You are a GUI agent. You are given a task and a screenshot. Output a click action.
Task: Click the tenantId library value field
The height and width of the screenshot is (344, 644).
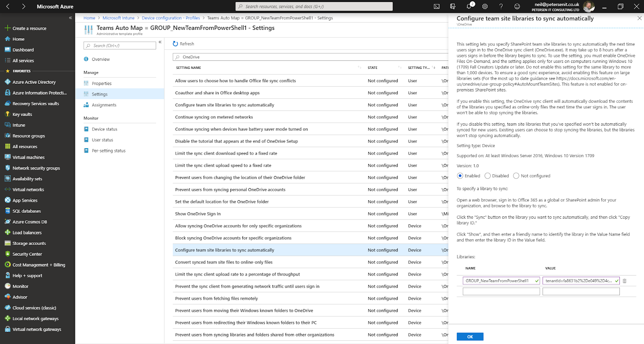[581, 281]
